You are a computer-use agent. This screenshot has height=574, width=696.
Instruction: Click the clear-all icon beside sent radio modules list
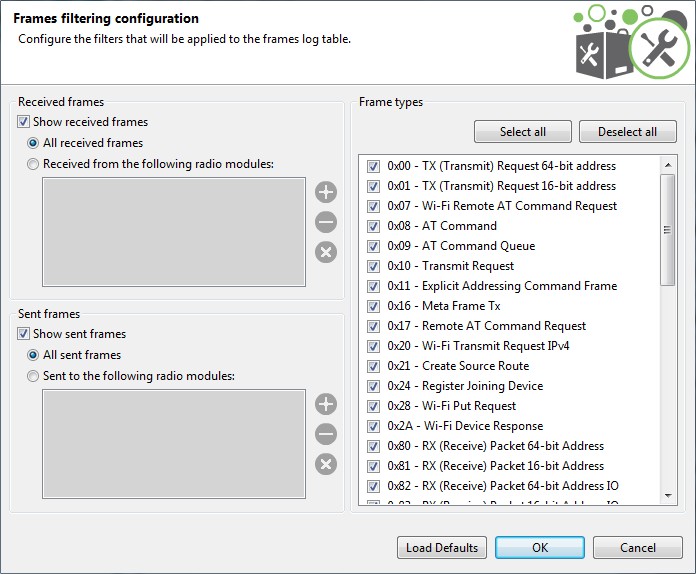(x=326, y=464)
